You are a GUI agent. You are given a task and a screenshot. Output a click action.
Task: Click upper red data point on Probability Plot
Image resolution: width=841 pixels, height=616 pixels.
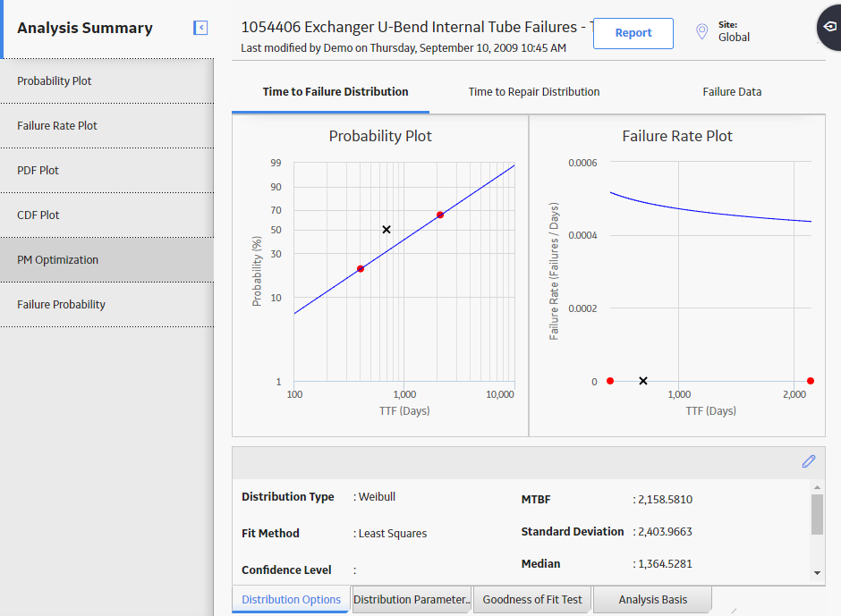tap(440, 215)
